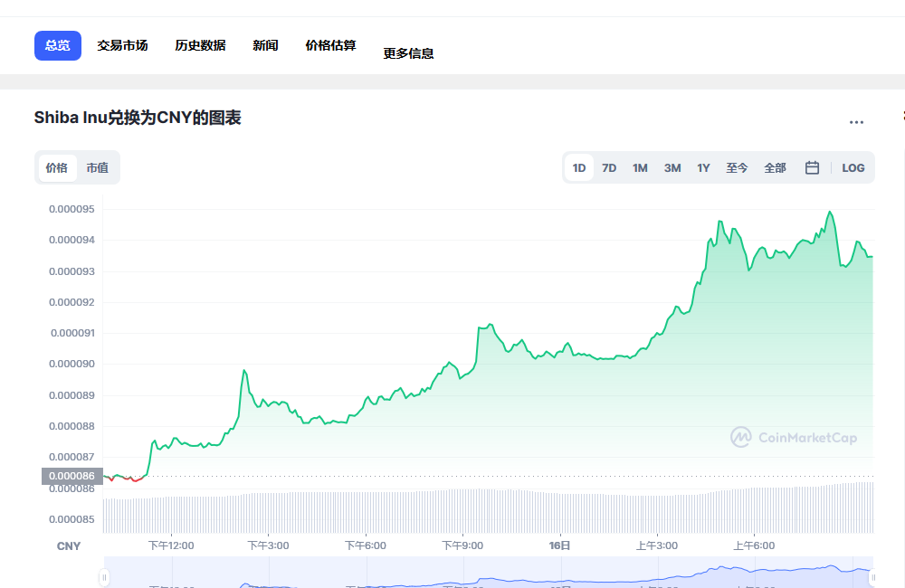
Task: Switch chart to 市值 view
Action: pyautogui.click(x=97, y=167)
